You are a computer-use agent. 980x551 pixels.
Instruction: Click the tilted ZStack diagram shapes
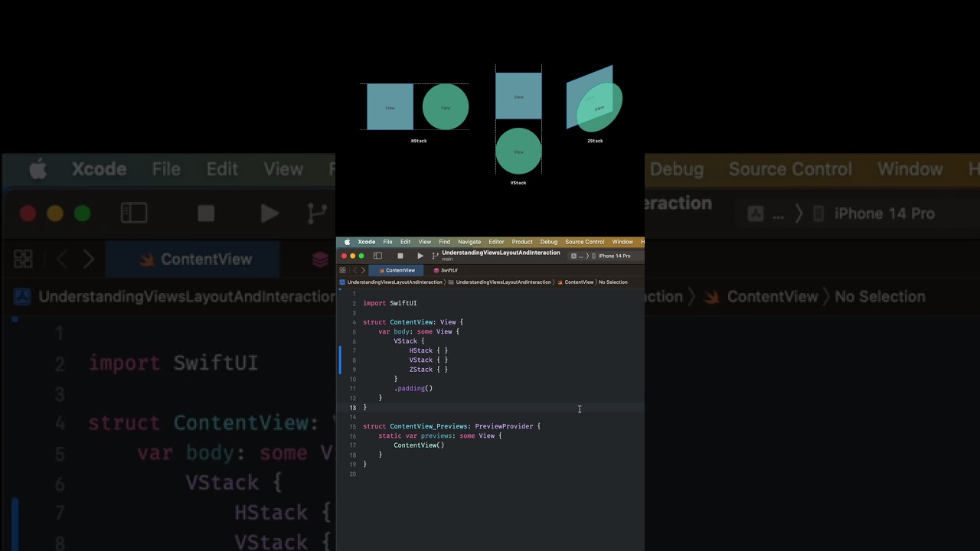594,99
